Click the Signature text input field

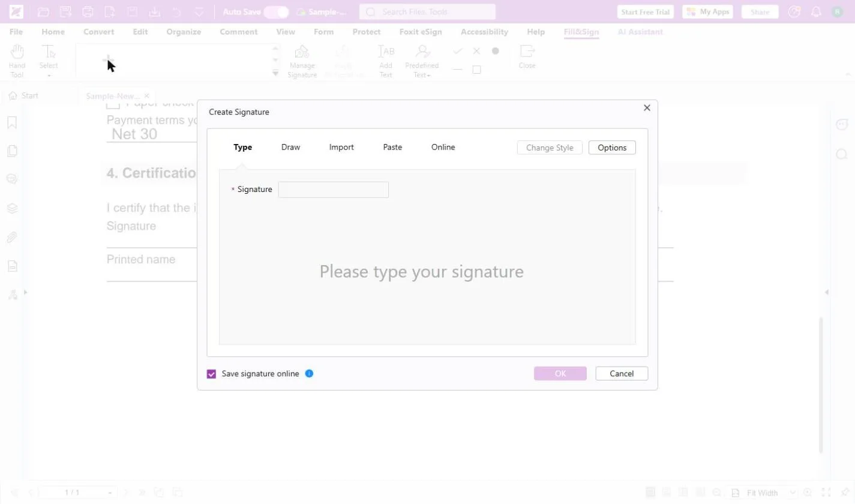[334, 190]
